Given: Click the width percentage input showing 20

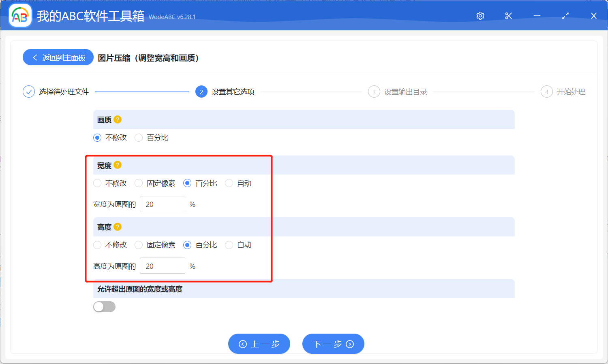Looking at the screenshot, I should (x=162, y=204).
